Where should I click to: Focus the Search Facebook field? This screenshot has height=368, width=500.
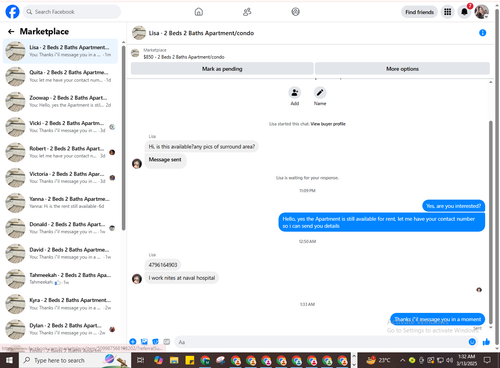click(x=72, y=12)
